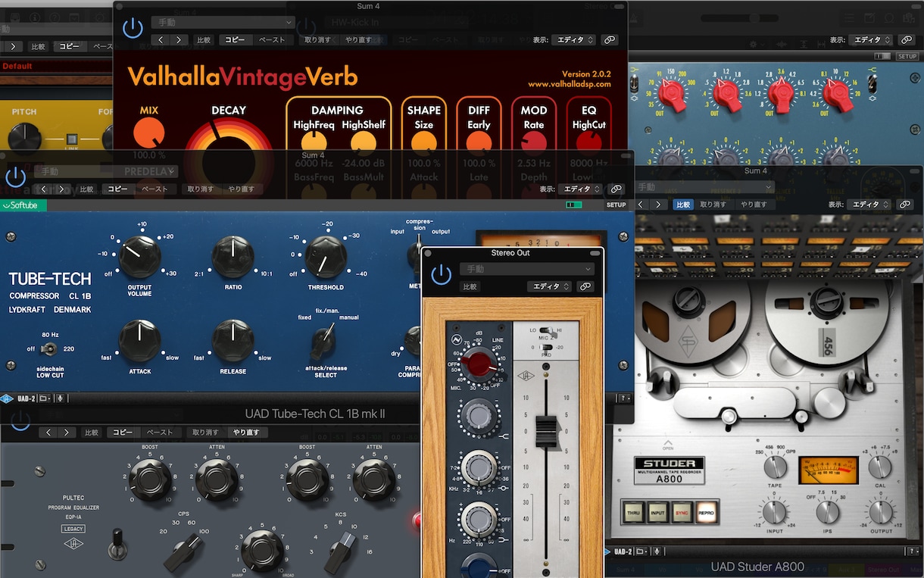Click the UA diamond logo in Tube-Tech UAD-2 bar
The height and width of the screenshot is (578, 924).
[x=7, y=398]
